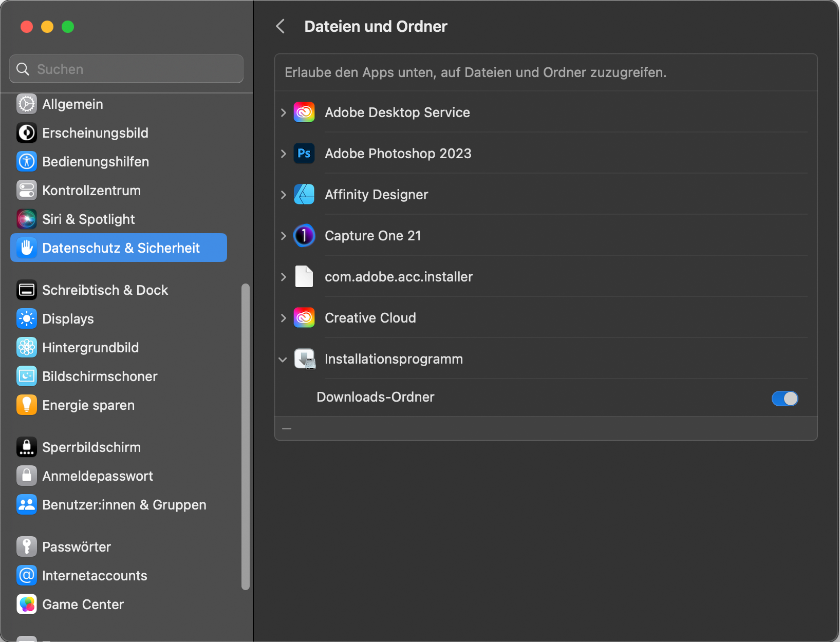Click the Bedienungshilfen accessibility icon

coord(27,162)
